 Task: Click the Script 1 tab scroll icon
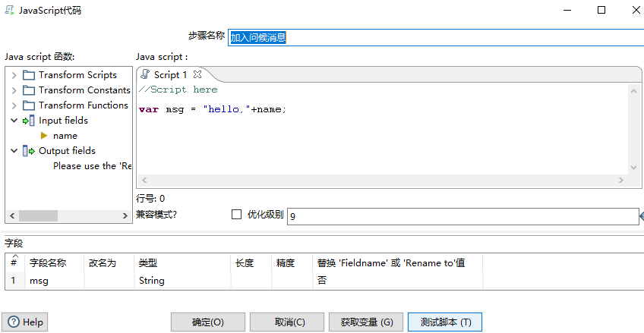pos(145,74)
